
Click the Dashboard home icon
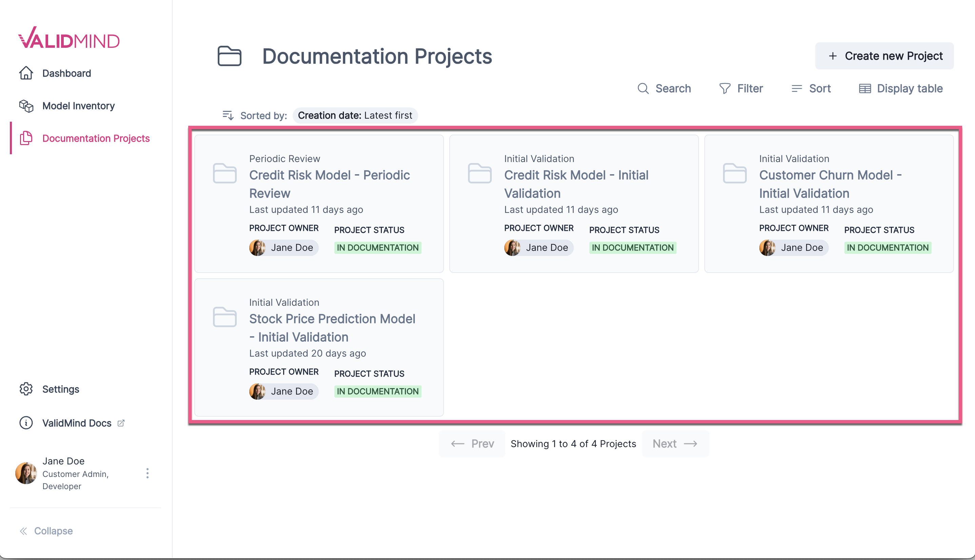[x=26, y=73]
